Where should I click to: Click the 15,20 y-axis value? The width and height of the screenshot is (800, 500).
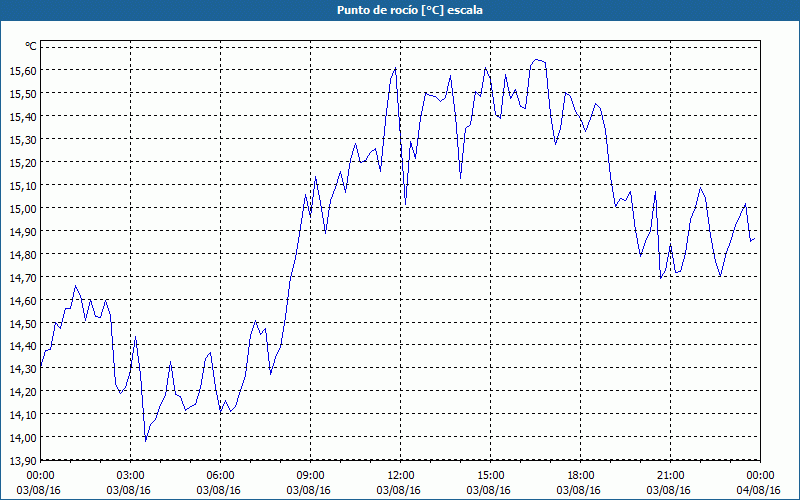pos(23,162)
